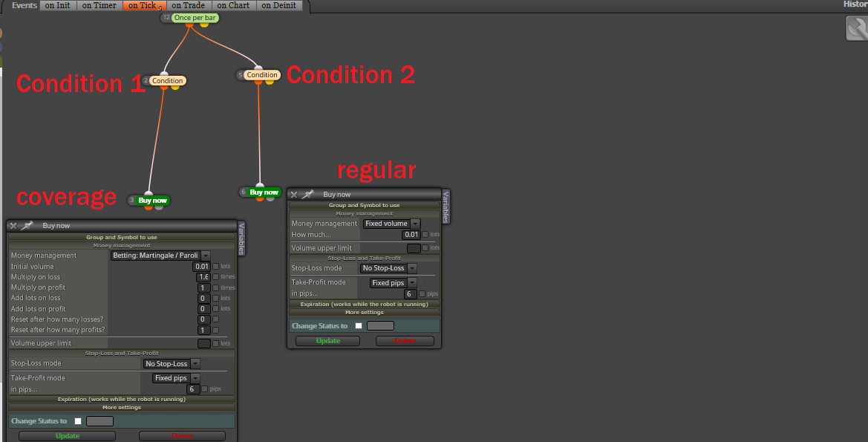Click orange output port of Once per bar

(189, 25)
